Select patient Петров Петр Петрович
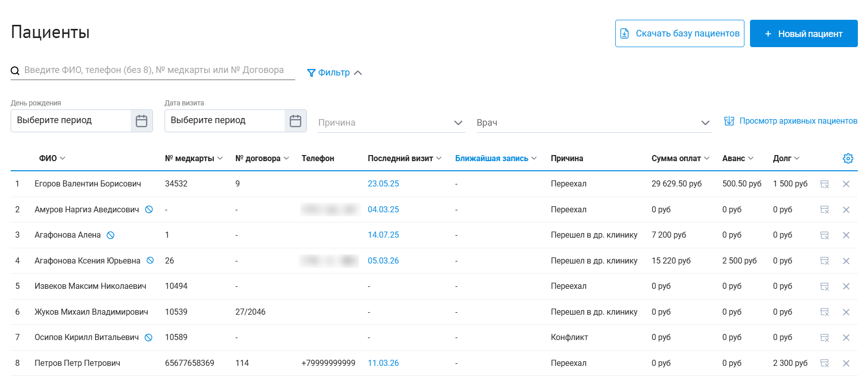Viewport: 868px width, 376px height. tap(77, 363)
